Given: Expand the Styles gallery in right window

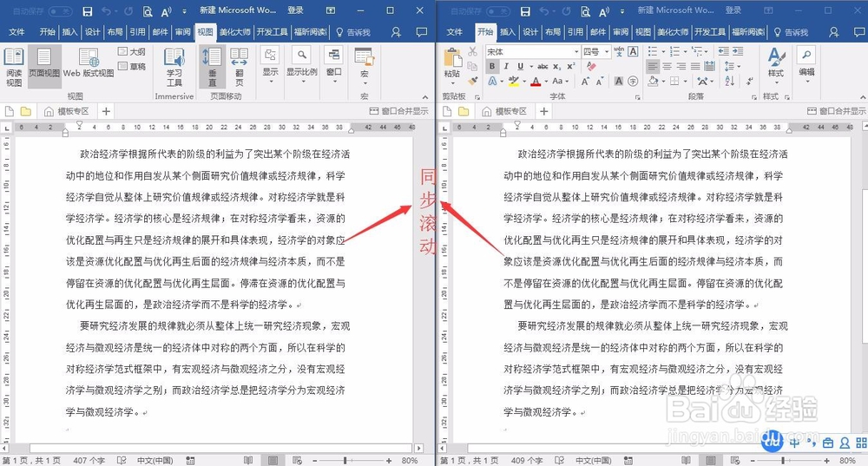Looking at the screenshot, I should pyautogui.click(x=775, y=67).
